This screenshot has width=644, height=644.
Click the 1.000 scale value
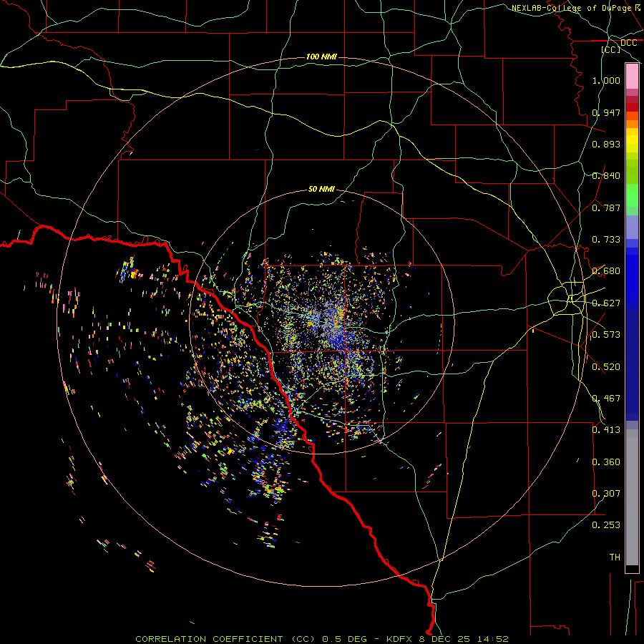click(x=606, y=80)
